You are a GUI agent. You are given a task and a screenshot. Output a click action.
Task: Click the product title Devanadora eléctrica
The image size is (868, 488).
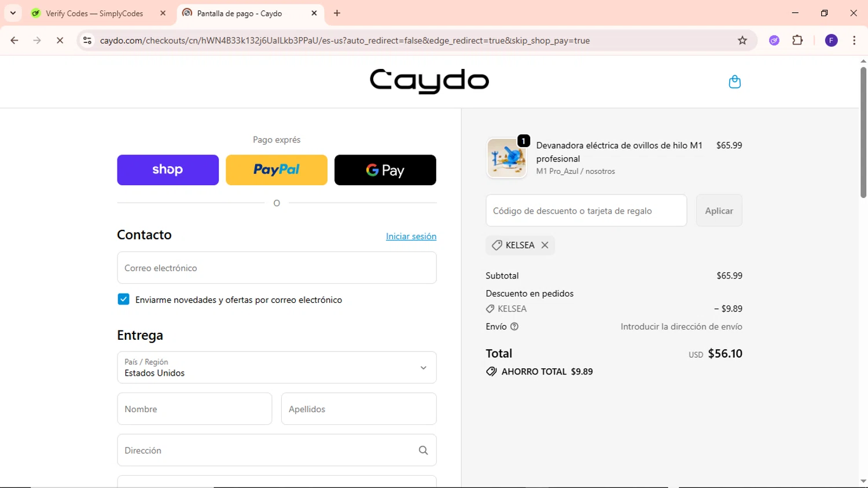pyautogui.click(x=619, y=152)
